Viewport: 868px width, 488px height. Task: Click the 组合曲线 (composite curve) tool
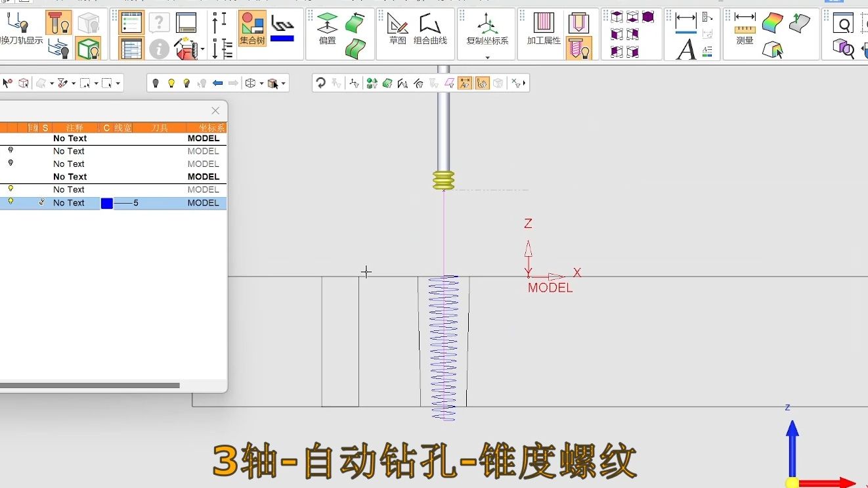click(430, 29)
